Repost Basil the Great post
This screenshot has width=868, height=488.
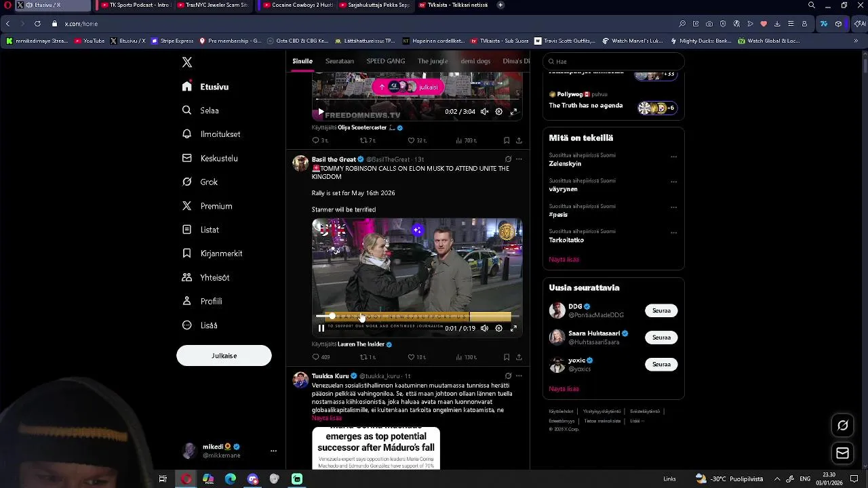pos(367,357)
